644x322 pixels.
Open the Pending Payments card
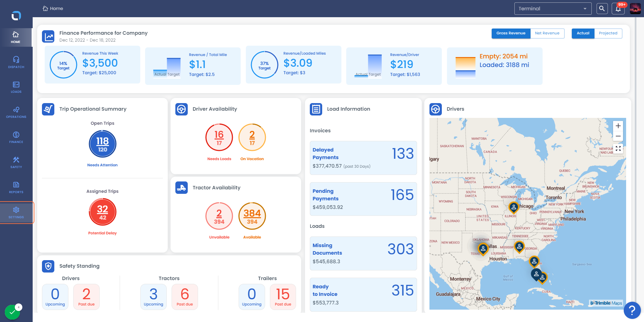(x=363, y=199)
